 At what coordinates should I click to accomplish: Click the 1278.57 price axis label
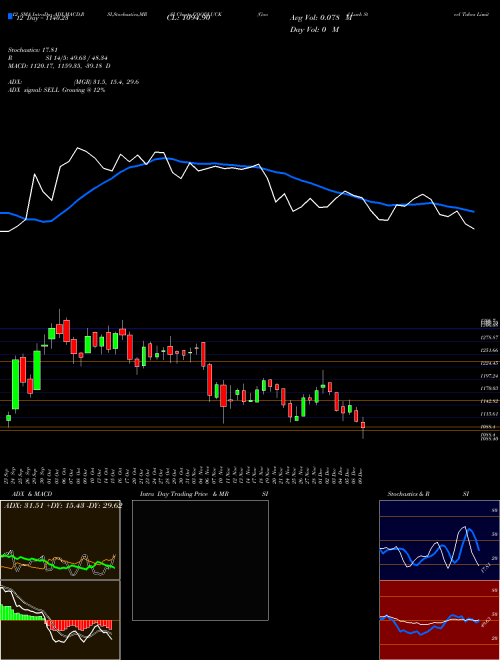tap(489, 338)
